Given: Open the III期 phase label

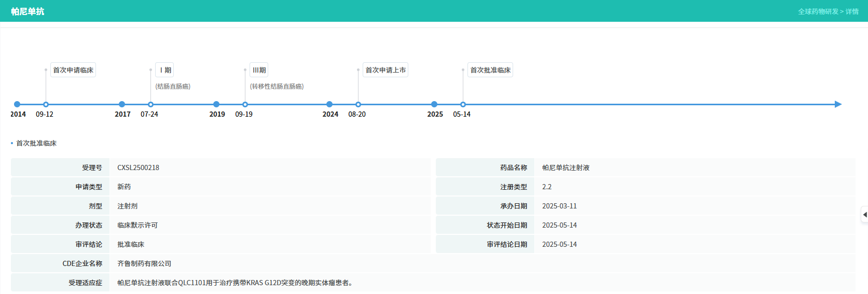Looking at the screenshot, I should [x=259, y=70].
